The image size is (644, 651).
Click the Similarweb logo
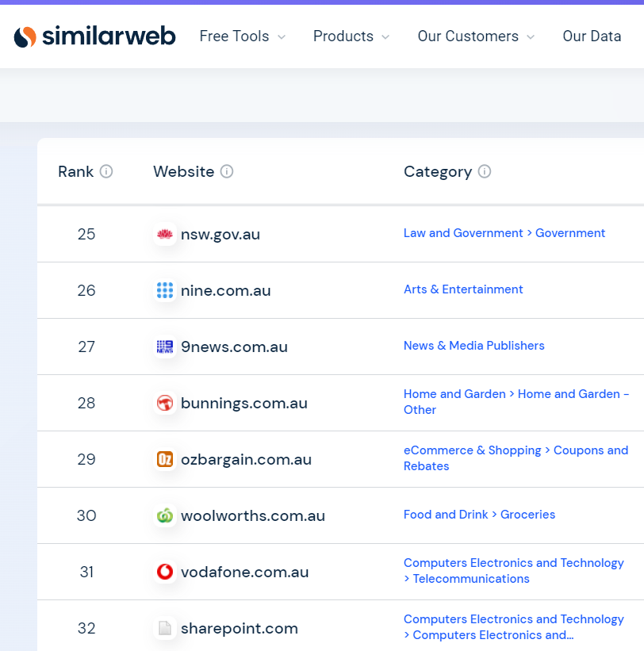pyautogui.click(x=94, y=36)
